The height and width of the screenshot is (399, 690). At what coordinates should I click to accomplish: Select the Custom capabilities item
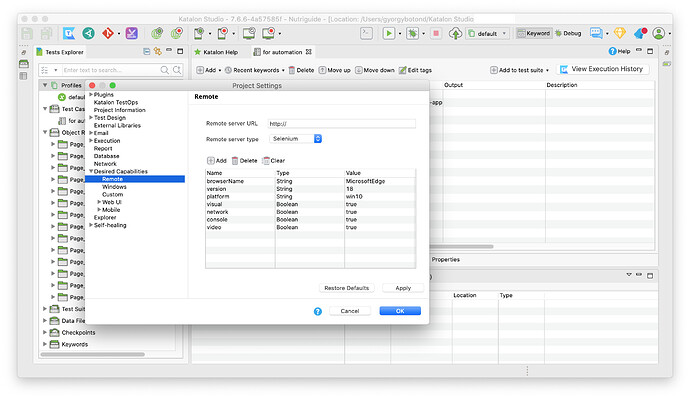[113, 194]
